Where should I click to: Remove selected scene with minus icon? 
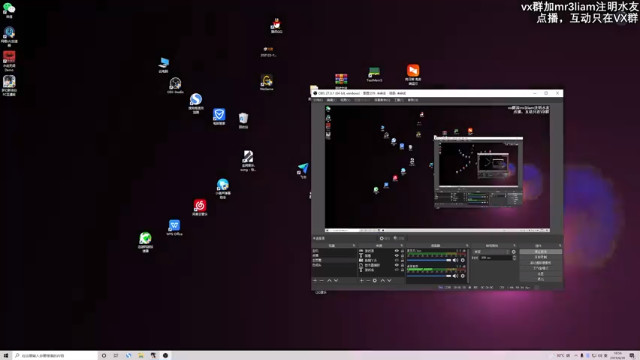321,280
